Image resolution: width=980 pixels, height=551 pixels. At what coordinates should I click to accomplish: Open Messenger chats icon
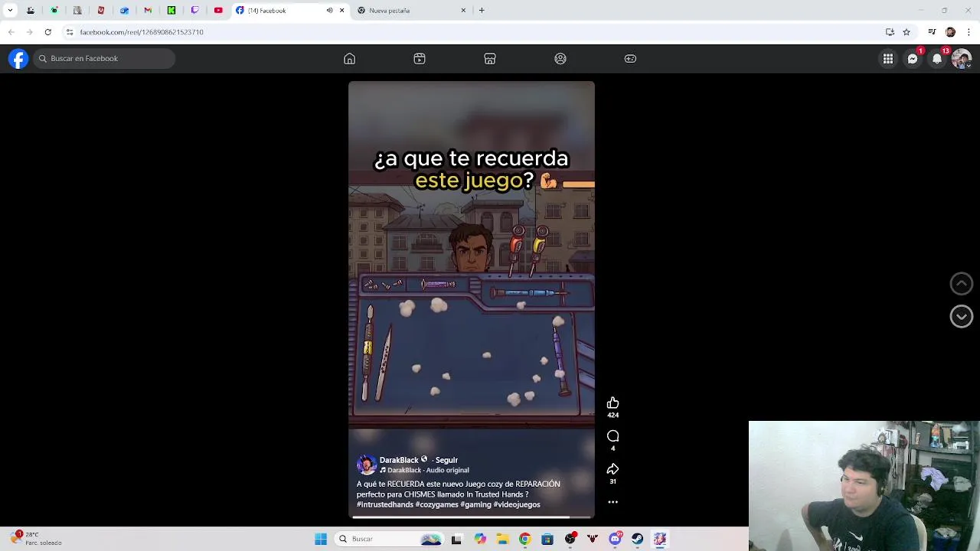click(913, 59)
